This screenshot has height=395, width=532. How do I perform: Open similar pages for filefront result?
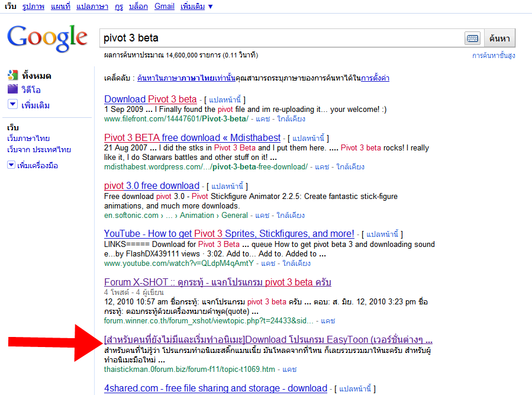tap(291, 119)
